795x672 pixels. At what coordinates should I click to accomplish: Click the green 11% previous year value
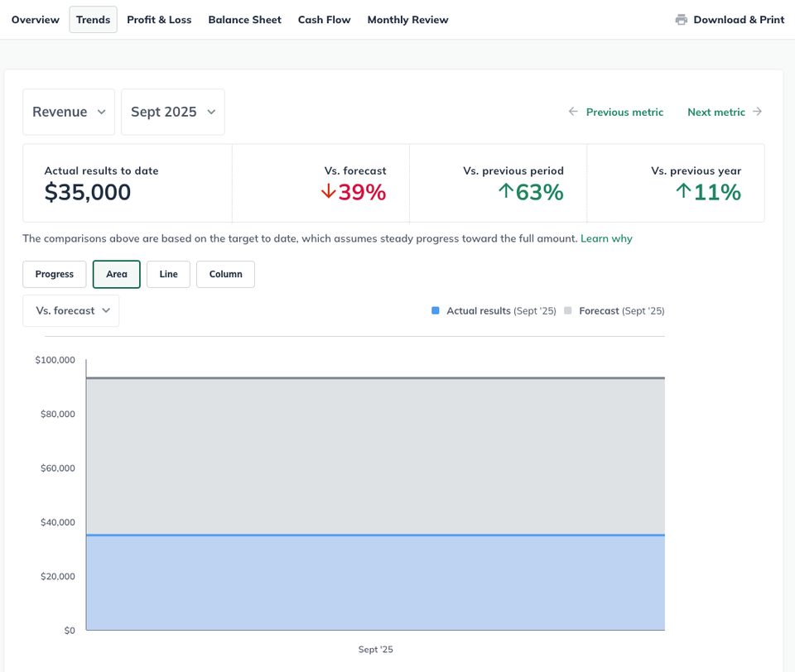[x=717, y=192]
